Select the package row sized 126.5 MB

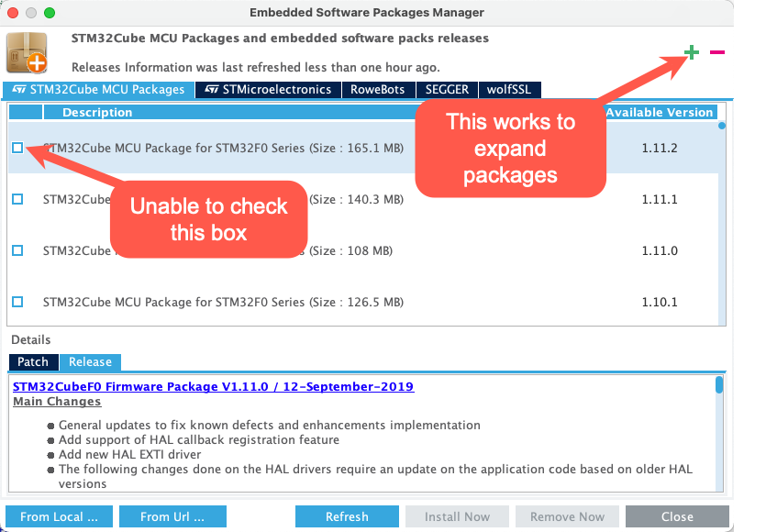pos(363,302)
